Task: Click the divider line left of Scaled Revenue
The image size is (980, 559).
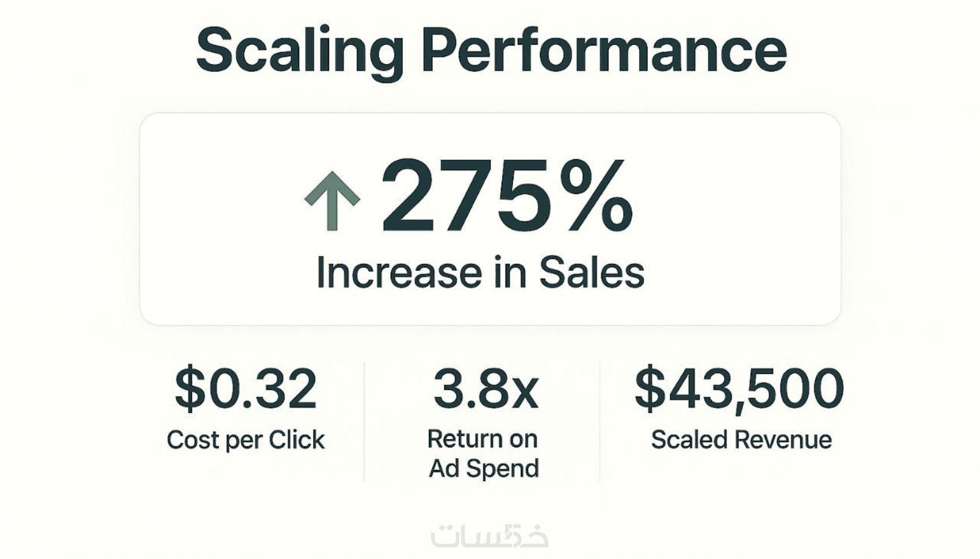Action: [x=600, y=421]
